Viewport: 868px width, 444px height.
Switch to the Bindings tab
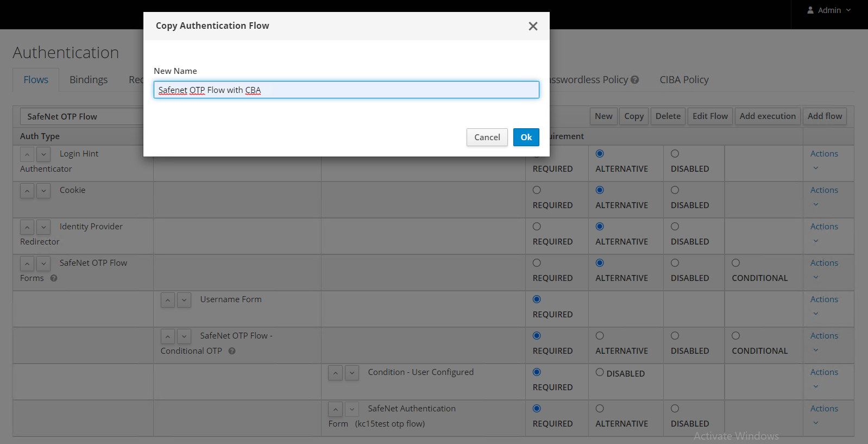pos(89,80)
